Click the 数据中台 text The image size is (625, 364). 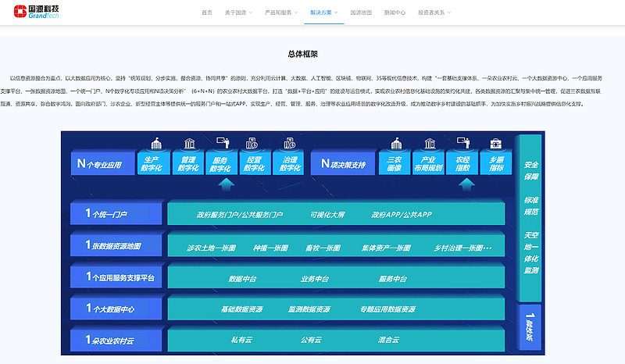pos(242,279)
